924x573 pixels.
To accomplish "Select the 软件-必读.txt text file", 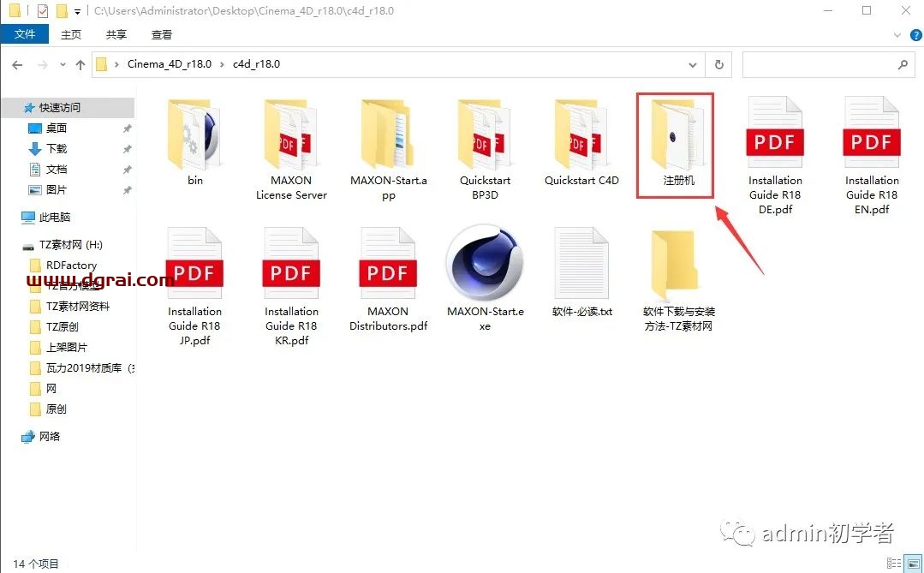I will point(581,273).
